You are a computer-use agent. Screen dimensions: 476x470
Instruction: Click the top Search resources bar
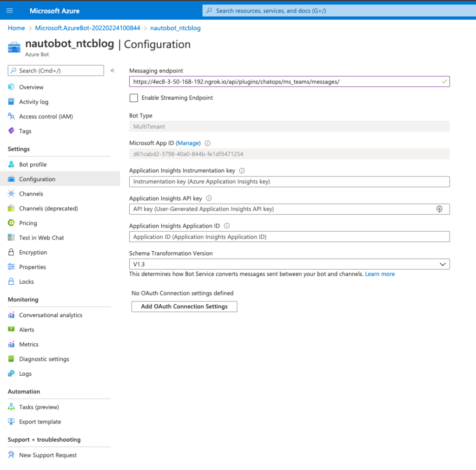pos(339,11)
